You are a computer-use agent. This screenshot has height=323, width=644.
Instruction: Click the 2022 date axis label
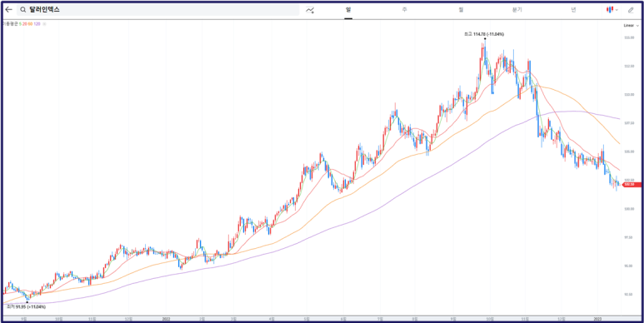[166, 319]
